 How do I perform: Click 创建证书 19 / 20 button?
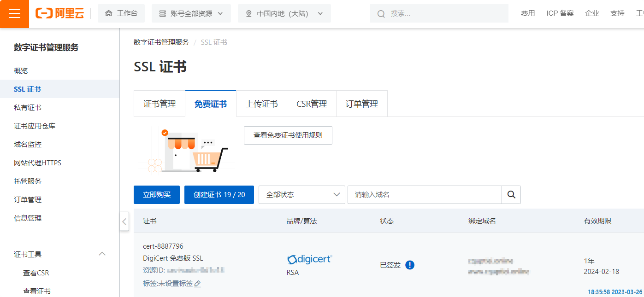click(x=219, y=195)
